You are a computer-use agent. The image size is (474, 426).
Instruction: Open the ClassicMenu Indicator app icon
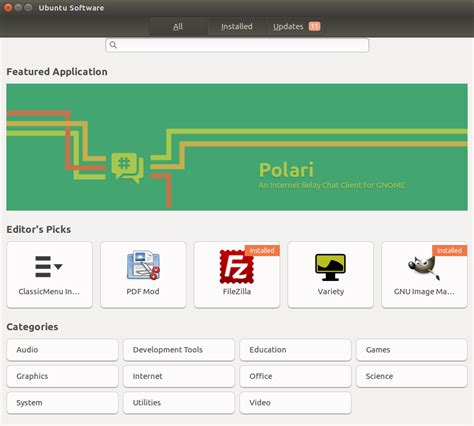[x=49, y=267]
